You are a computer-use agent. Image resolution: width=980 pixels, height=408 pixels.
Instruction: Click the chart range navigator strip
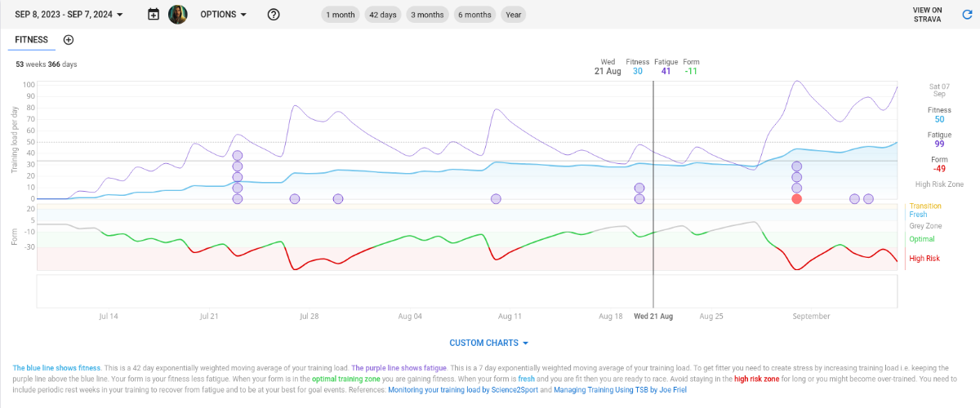point(467,291)
